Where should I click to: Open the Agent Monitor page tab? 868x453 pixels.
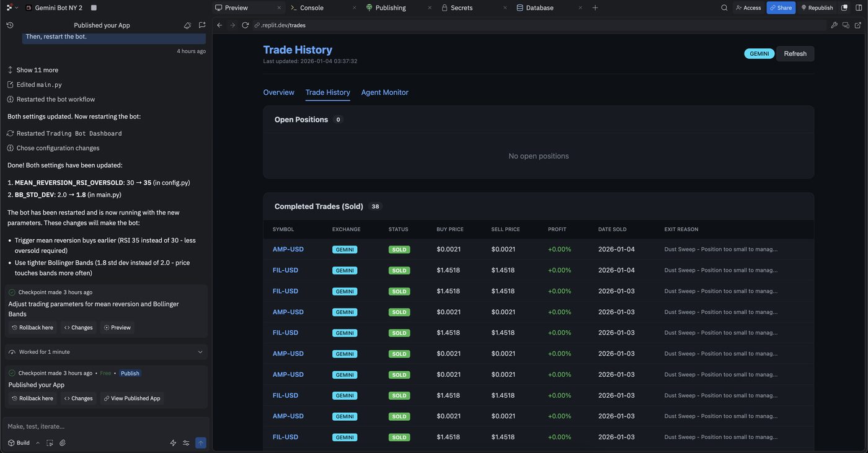pos(384,92)
